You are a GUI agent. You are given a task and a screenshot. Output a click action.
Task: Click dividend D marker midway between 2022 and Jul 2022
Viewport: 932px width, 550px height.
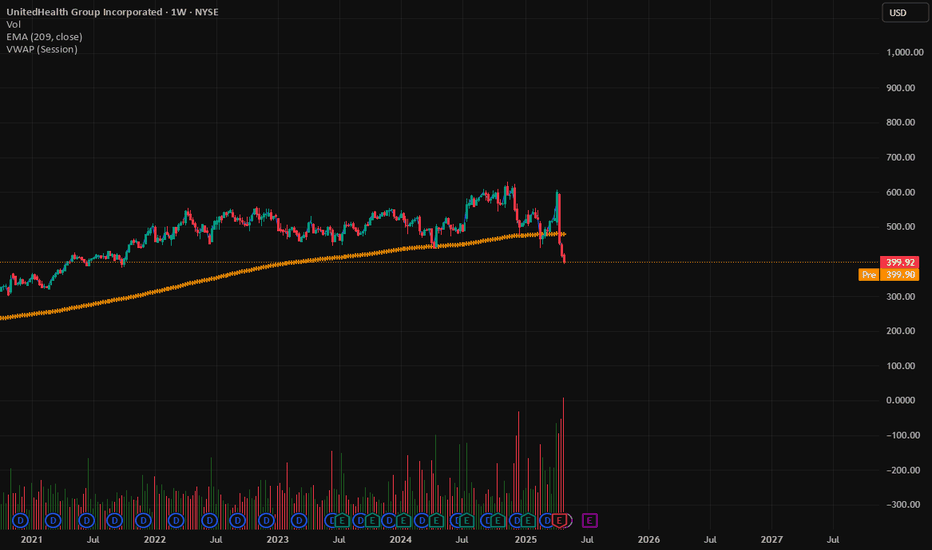176,520
